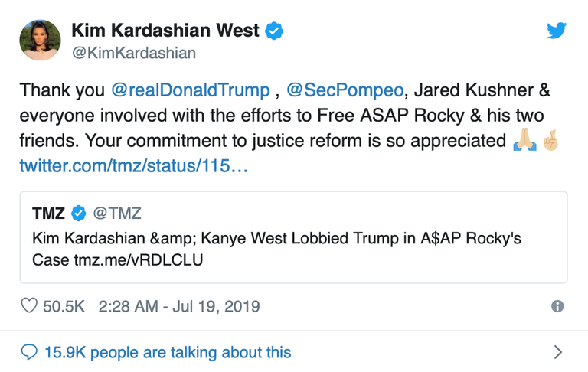
Task: Open the @realDonaldTrump mention
Action: pyautogui.click(x=191, y=90)
